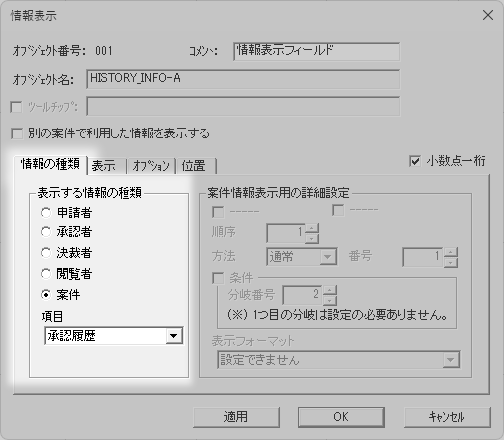
Task: Check 別の案件で利用した情報を表示する
Action: (17, 133)
